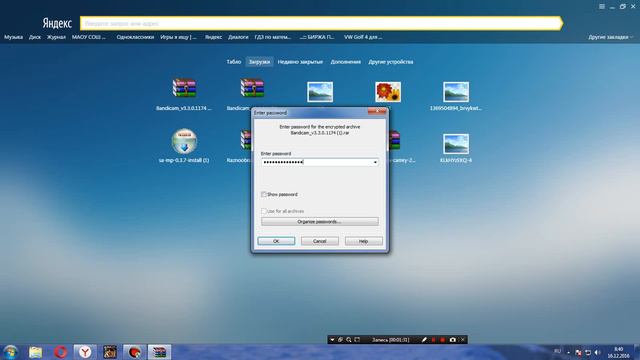Open the Игры я ищу bookmark
The width and height of the screenshot is (640, 360).
coord(178,37)
